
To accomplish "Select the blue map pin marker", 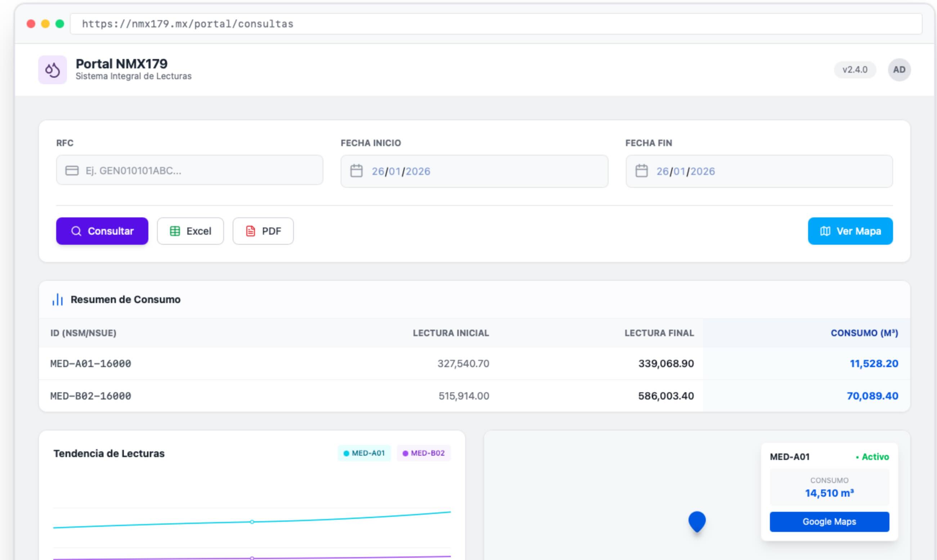I will click(x=696, y=521).
